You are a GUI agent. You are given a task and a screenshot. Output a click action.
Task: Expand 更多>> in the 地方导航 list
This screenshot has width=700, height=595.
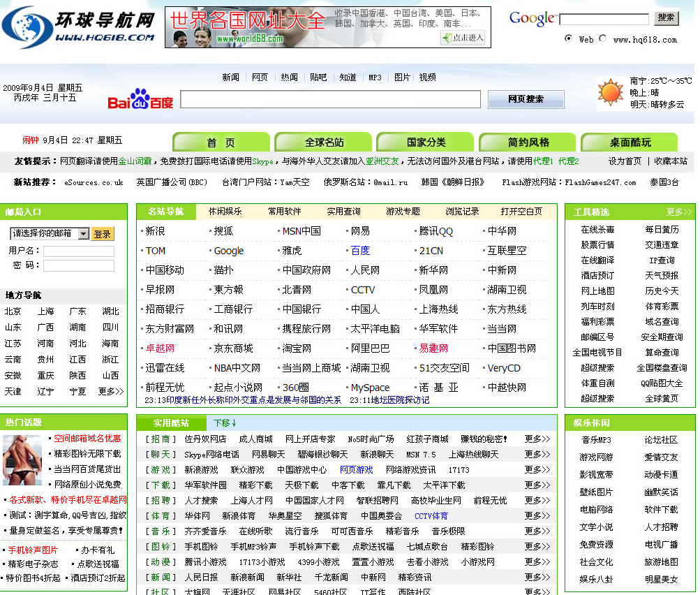point(111,391)
